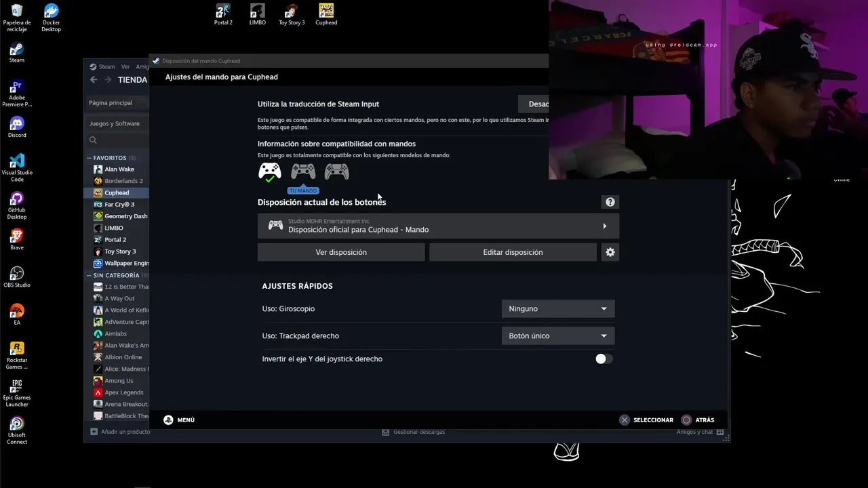This screenshot has width=868, height=488.
Task: Click Añadir un producto in Steam
Action: coord(121,432)
